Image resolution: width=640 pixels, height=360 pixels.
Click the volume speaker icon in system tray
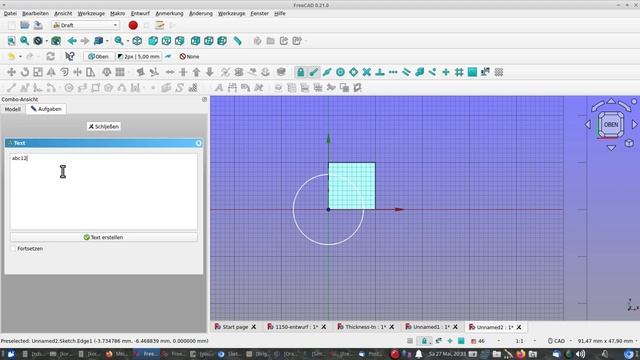click(x=580, y=354)
